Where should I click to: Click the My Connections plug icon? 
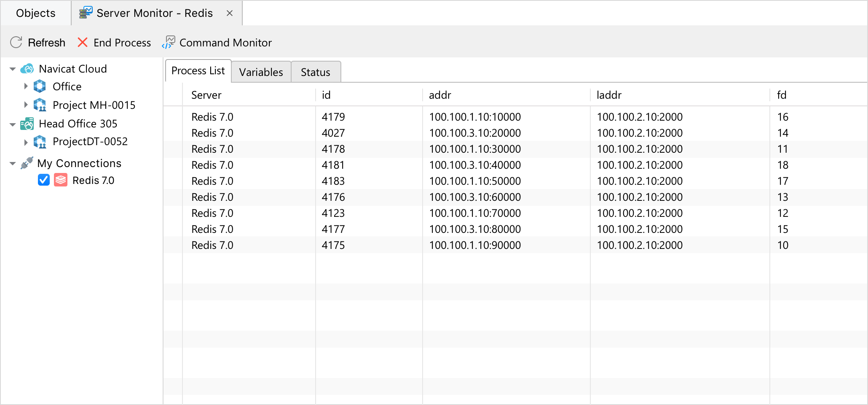pyautogui.click(x=27, y=163)
